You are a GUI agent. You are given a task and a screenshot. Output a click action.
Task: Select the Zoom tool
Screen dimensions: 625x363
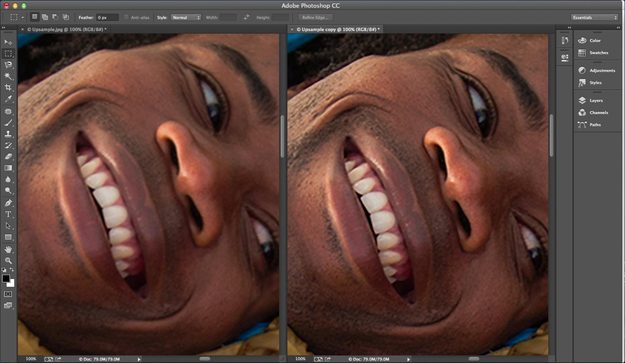tap(8, 261)
